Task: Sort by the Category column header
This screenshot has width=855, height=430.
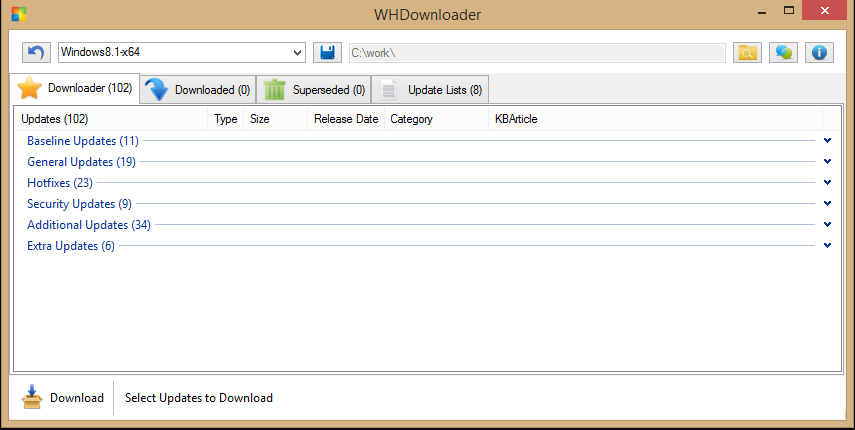Action: [x=436, y=119]
